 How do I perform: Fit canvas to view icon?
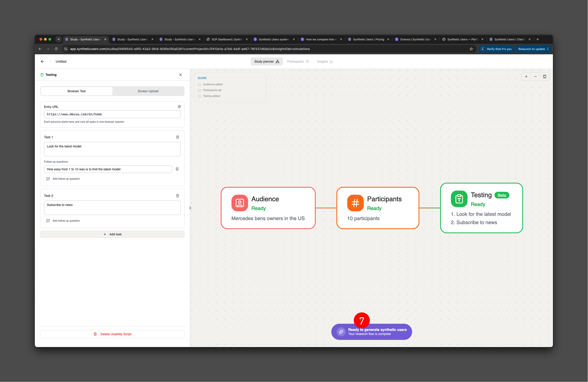pyautogui.click(x=544, y=76)
